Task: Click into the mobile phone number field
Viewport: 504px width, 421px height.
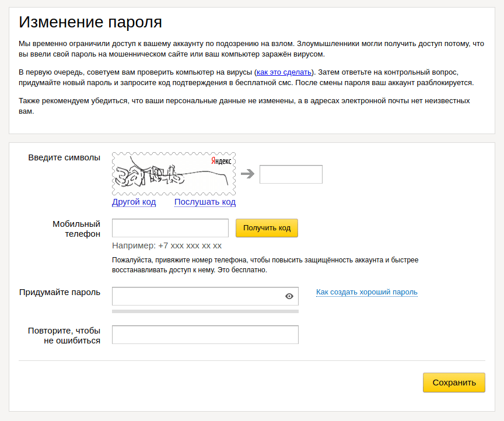Action: pos(170,228)
